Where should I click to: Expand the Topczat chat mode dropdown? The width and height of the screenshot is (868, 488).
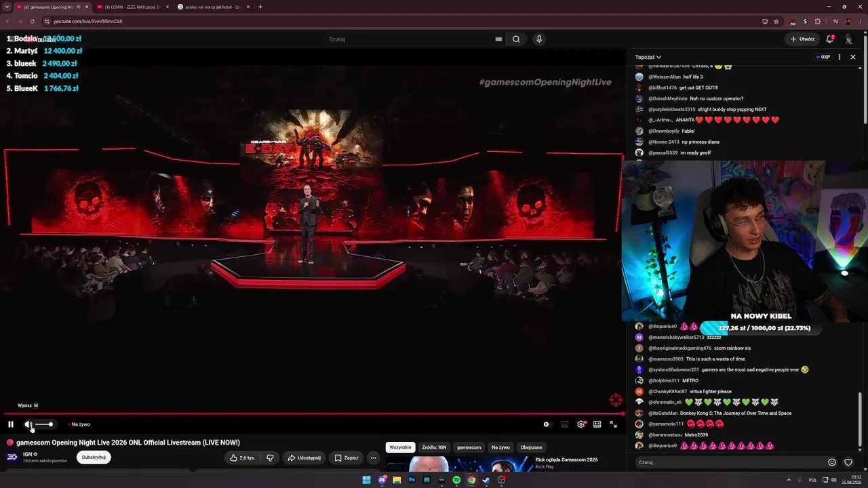[x=648, y=57]
